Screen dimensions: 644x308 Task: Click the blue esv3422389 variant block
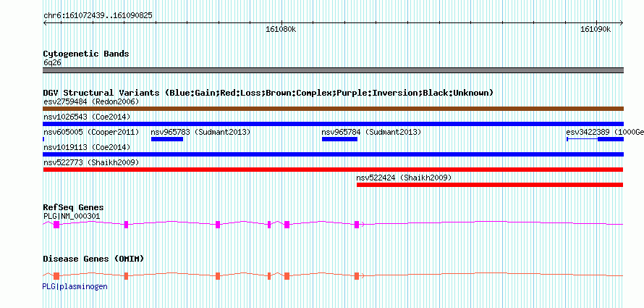click(610, 139)
